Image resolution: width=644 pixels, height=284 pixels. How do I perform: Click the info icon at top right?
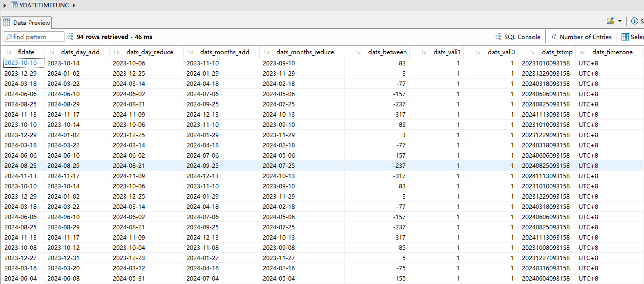pos(635,21)
